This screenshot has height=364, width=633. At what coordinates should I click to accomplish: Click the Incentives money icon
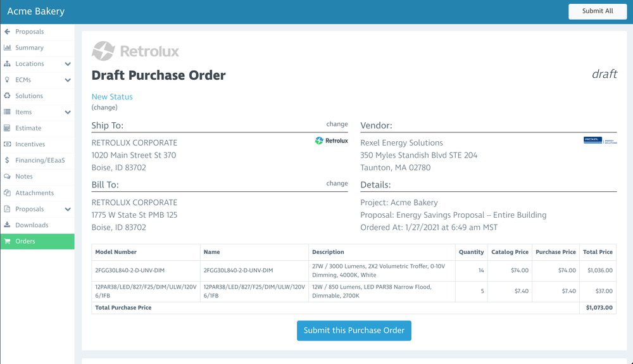click(7, 144)
